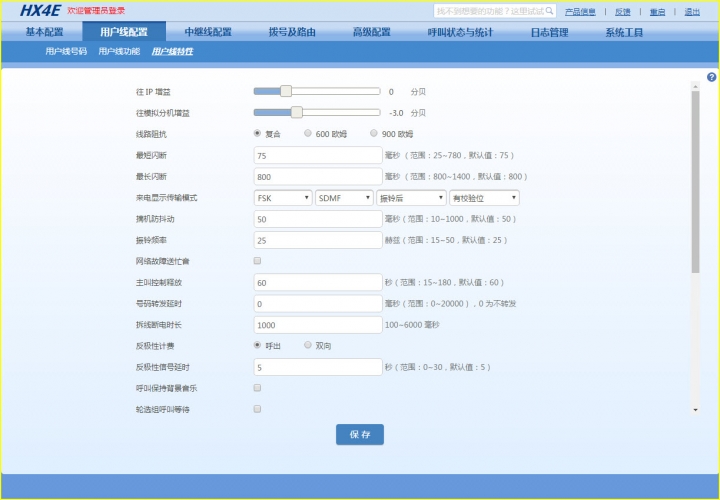Open the SDMF format dropdown
This screenshot has width=720, height=500.
pyautogui.click(x=344, y=198)
